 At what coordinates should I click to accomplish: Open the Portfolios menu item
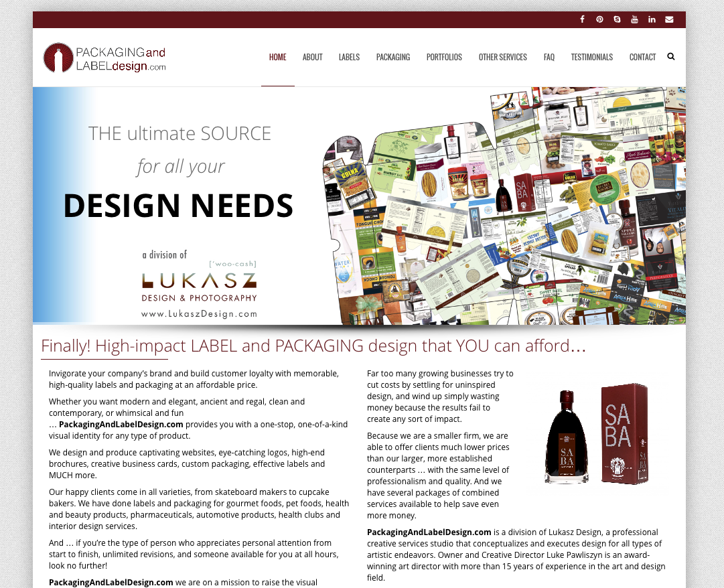tap(444, 57)
